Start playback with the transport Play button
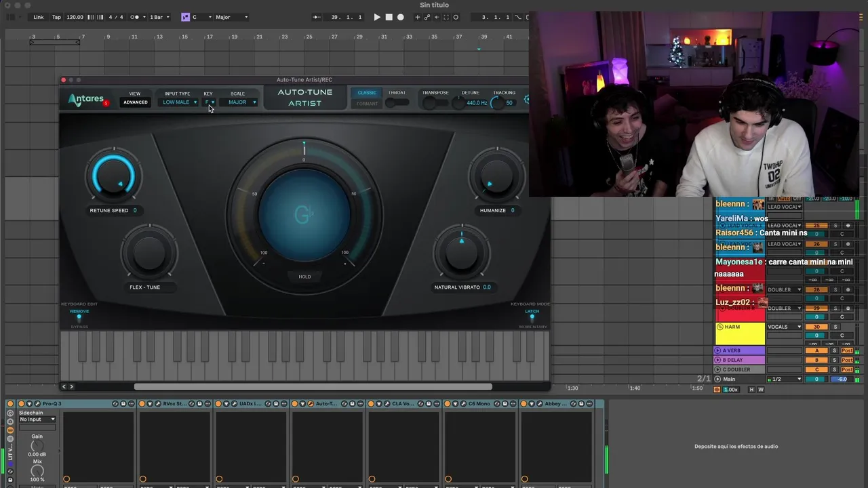 (377, 17)
